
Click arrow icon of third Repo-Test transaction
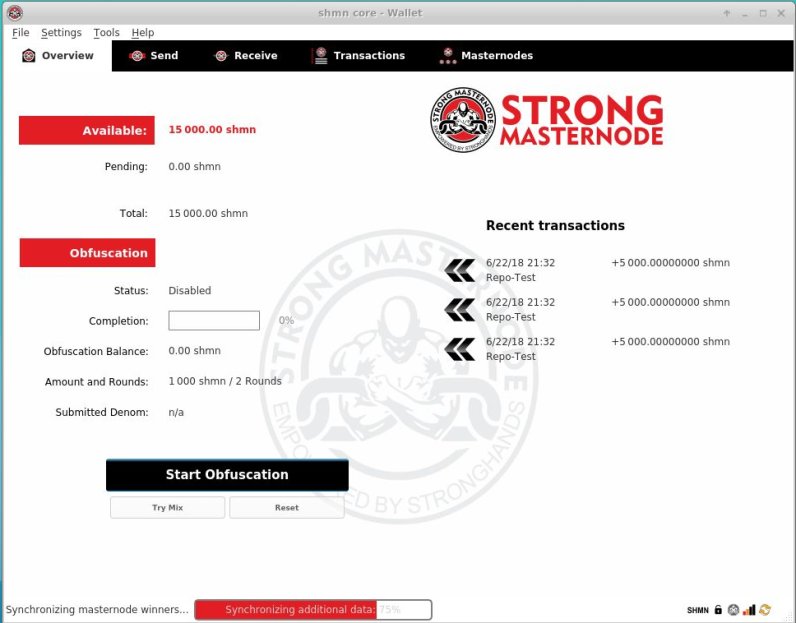click(x=460, y=349)
